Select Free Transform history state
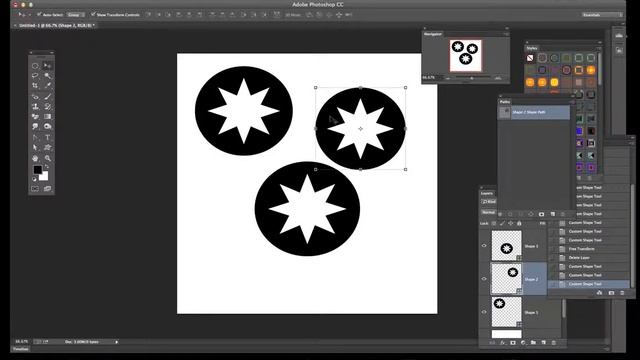 coord(589,249)
